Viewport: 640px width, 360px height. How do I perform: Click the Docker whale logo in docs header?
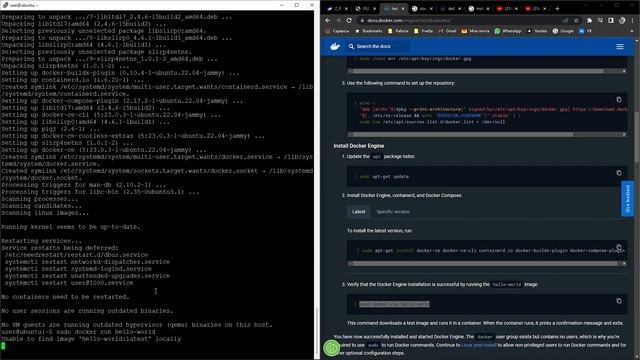(x=335, y=47)
